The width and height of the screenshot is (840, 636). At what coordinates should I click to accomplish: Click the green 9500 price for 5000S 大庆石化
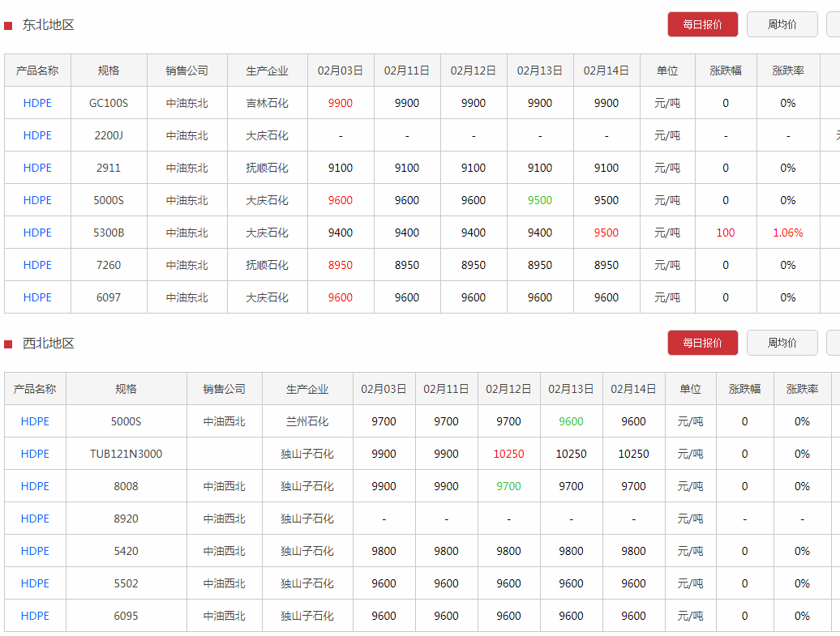539,200
